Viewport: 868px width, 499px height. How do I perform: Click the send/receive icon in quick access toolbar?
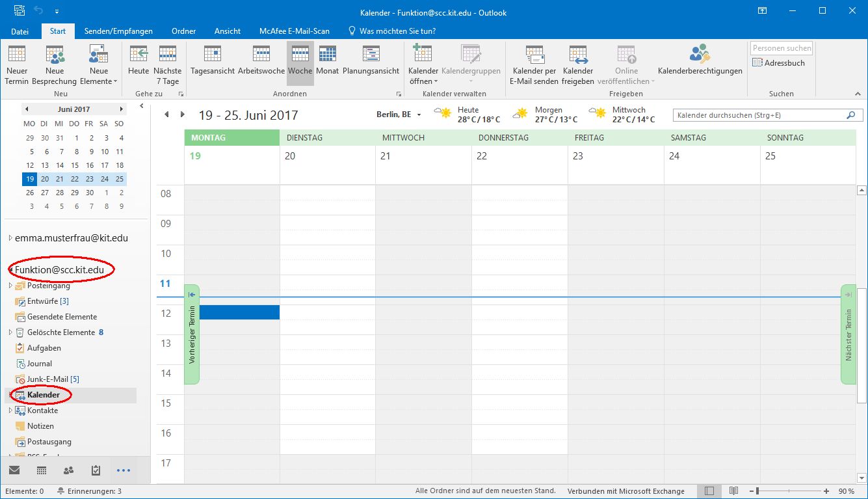click(19, 11)
